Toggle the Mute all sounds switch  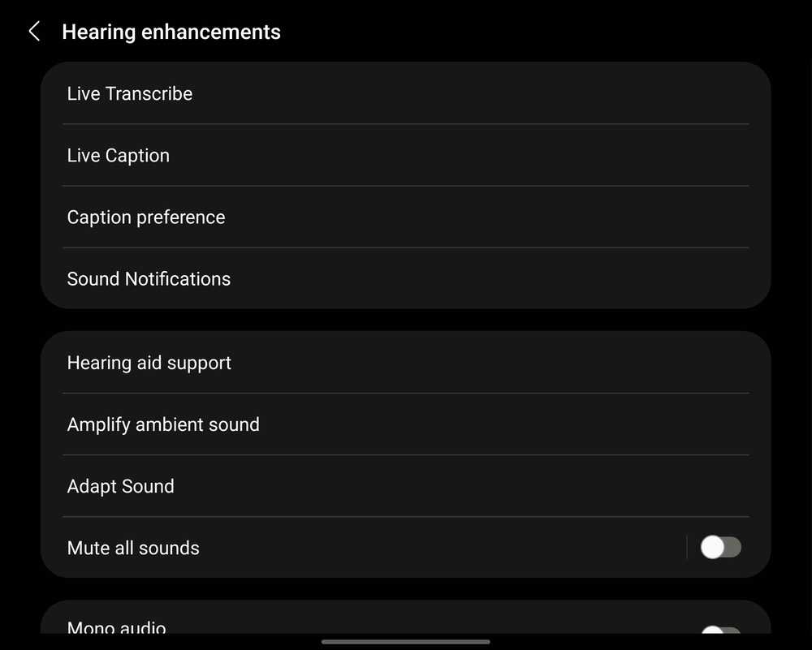pos(721,548)
